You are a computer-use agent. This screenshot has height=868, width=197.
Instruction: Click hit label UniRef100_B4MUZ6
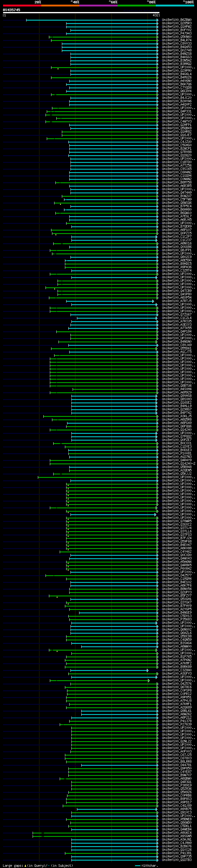177,78
